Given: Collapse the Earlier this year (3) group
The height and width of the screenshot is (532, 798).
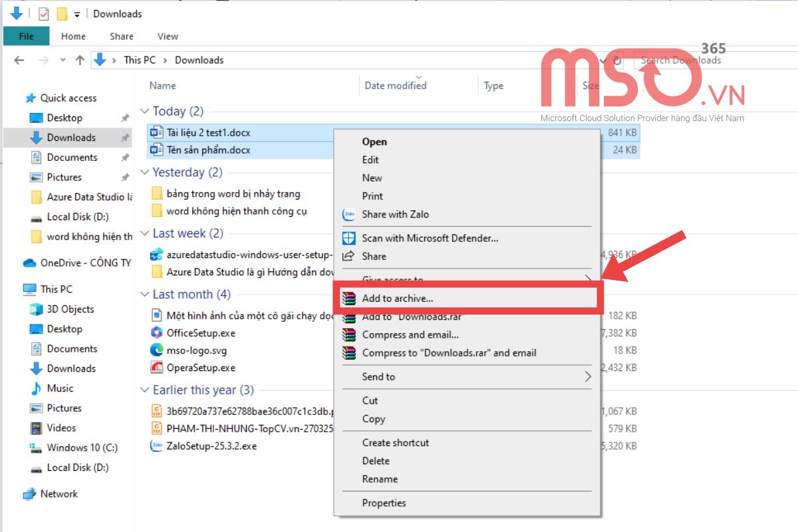Looking at the screenshot, I should point(145,390).
